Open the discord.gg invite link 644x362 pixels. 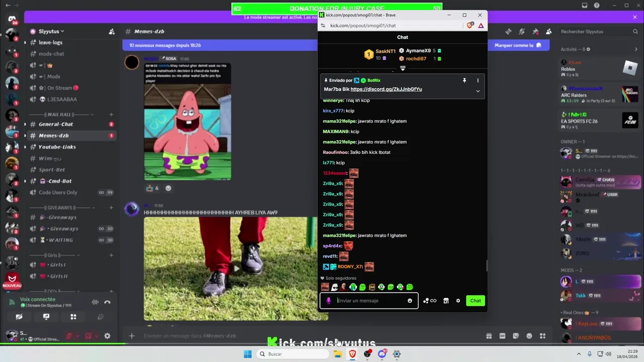[386, 89]
